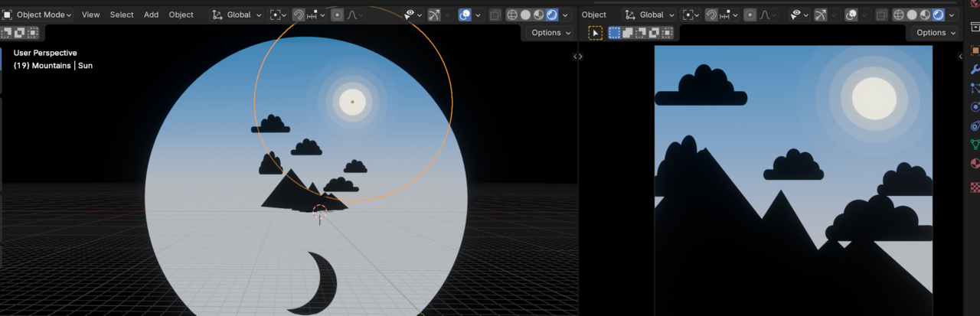Screen dimensions: 980x316
Task: Toggle X-ray mode in the left viewport
Action: click(x=495, y=15)
